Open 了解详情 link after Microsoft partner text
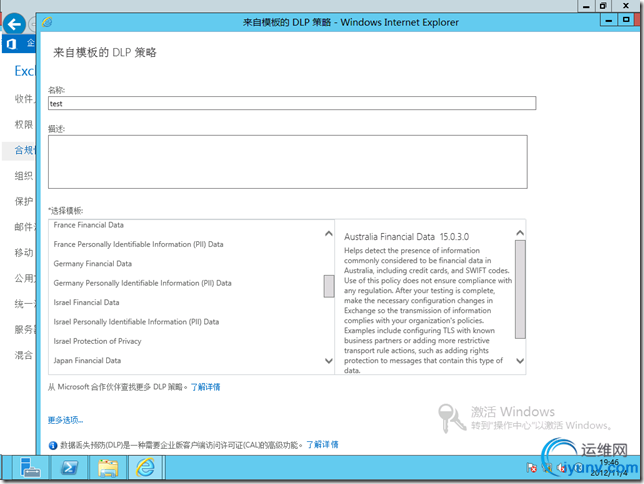 (x=205, y=387)
